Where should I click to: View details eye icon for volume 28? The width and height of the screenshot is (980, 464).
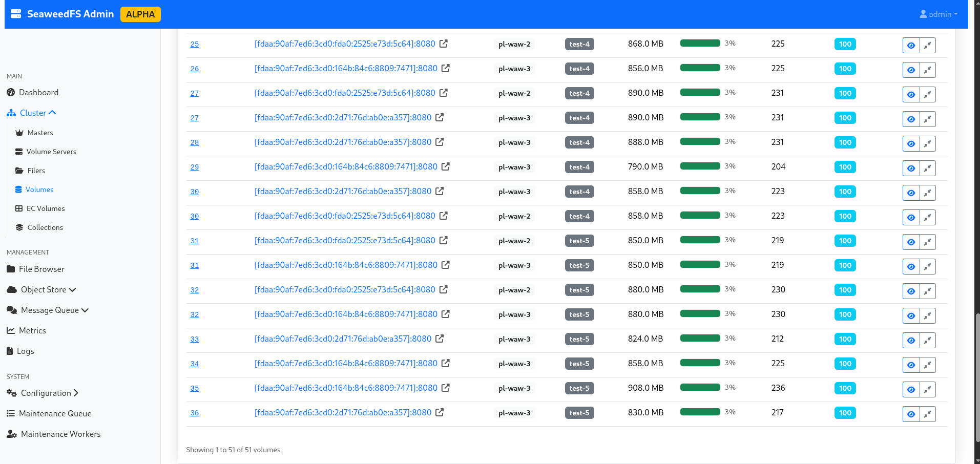pyautogui.click(x=911, y=144)
